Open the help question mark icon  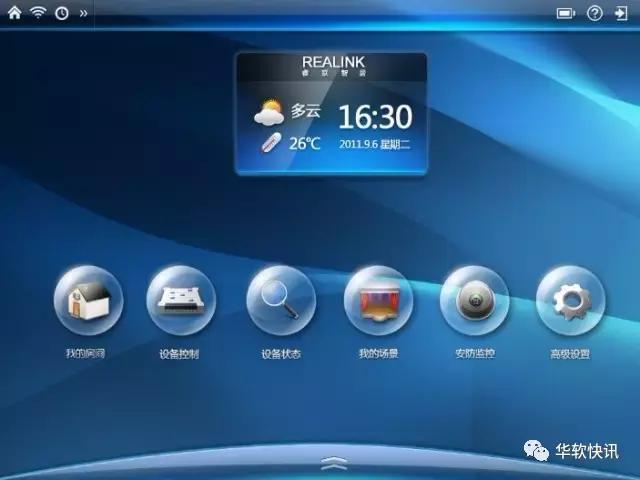point(595,13)
